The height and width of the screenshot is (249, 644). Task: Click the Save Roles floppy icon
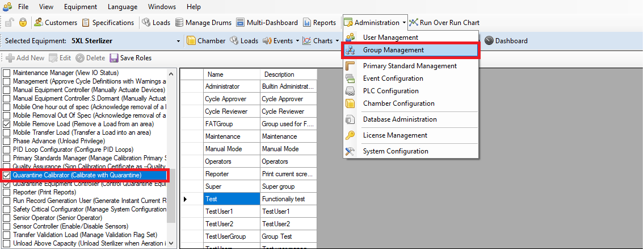click(114, 58)
